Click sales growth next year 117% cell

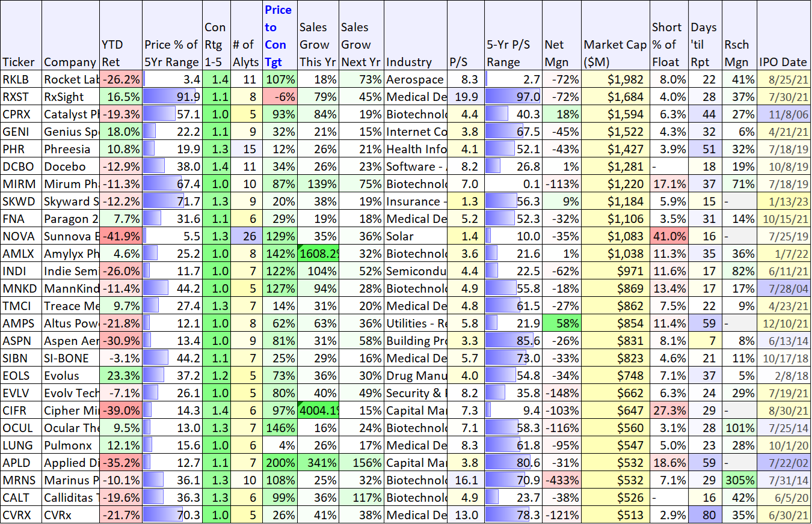tap(361, 498)
